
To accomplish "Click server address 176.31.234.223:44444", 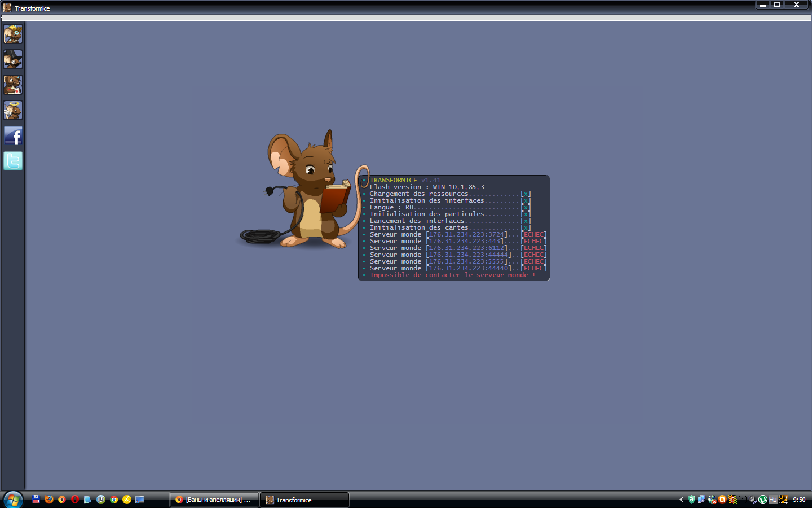I will click(x=469, y=255).
